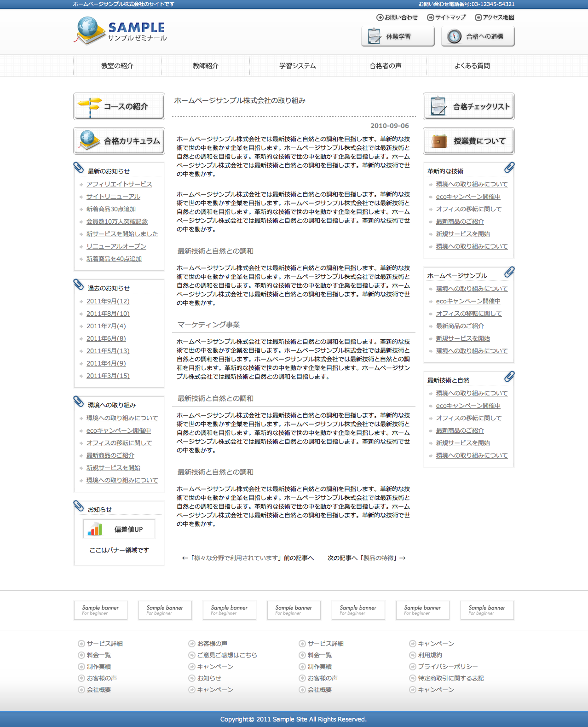Click circle arrow icon beside footer 利用規約

click(413, 655)
